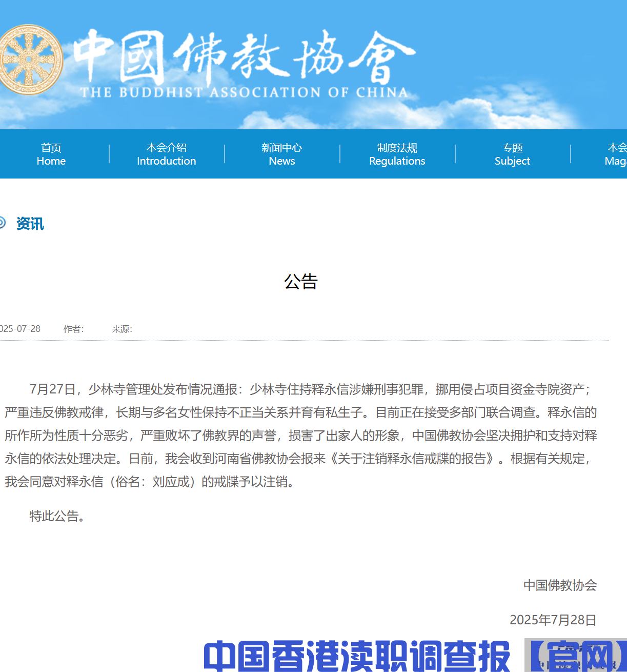The height and width of the screenshot is (672, 627).
Task: Click the article title 公告
Action: 301,282
